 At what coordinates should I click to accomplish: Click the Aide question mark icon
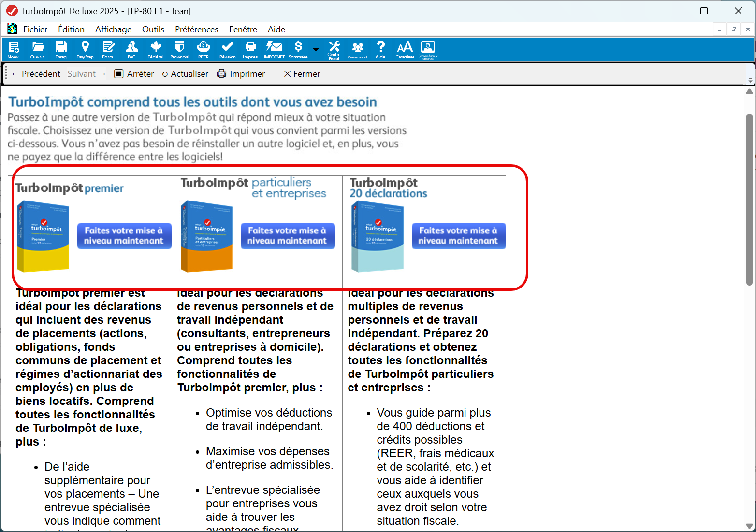pos(381,49)
